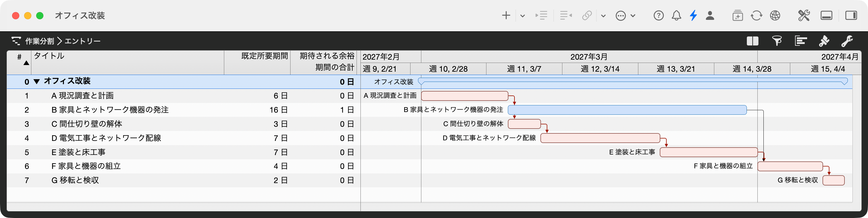Click the タイトル column header
868x218 pixels.
[x=128, y=63]
